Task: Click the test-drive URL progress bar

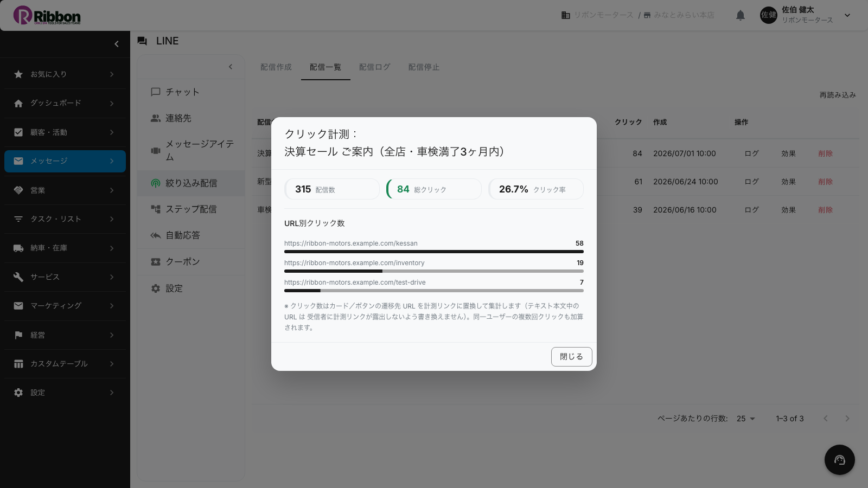Action: [x=434, y=291]
